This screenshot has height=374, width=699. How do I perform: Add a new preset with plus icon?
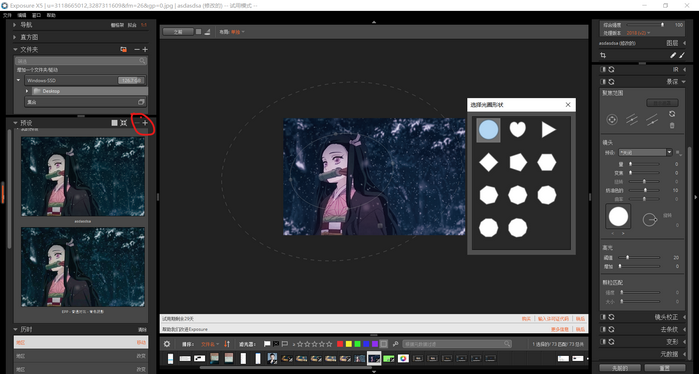click(x=145, y=123)
